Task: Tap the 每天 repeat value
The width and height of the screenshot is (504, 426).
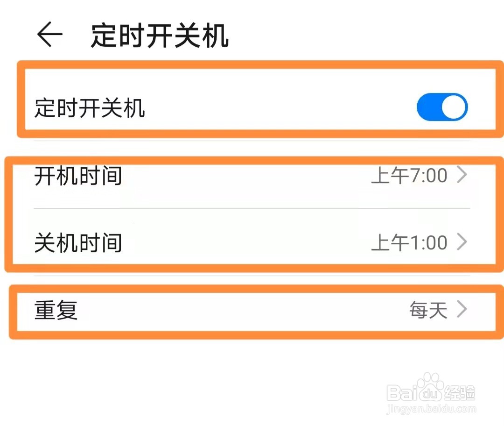Action: point(428,310)
